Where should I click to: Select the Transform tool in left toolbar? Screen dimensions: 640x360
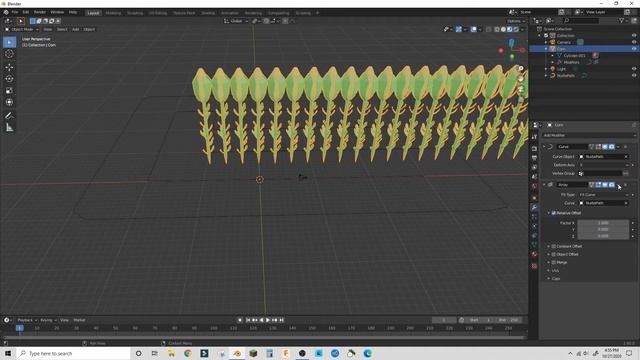click(x=9, y=102)
